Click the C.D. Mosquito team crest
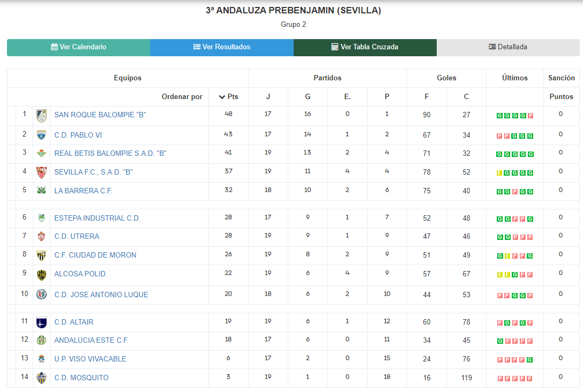 41,378
